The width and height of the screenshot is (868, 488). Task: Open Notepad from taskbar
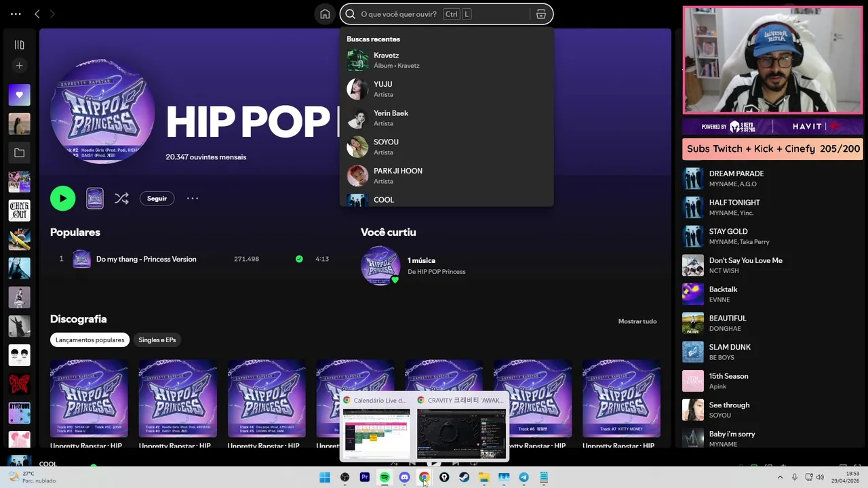tap(544, 477)
